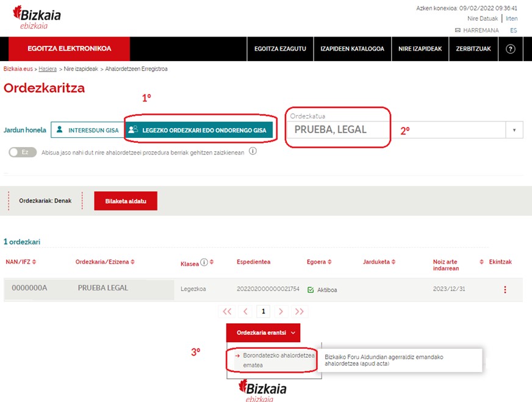Go to the next results page

click(x=281, y=312)
